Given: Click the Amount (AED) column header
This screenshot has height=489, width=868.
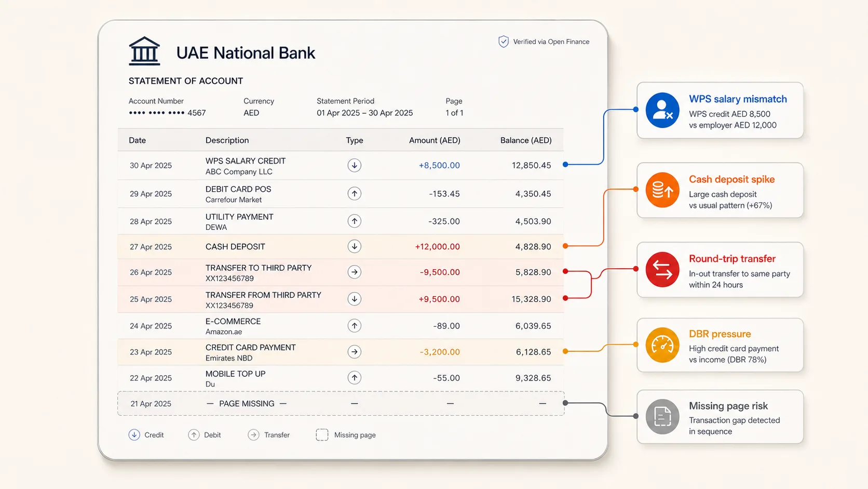Looking at the screenshot, I should tap(435, 140).
